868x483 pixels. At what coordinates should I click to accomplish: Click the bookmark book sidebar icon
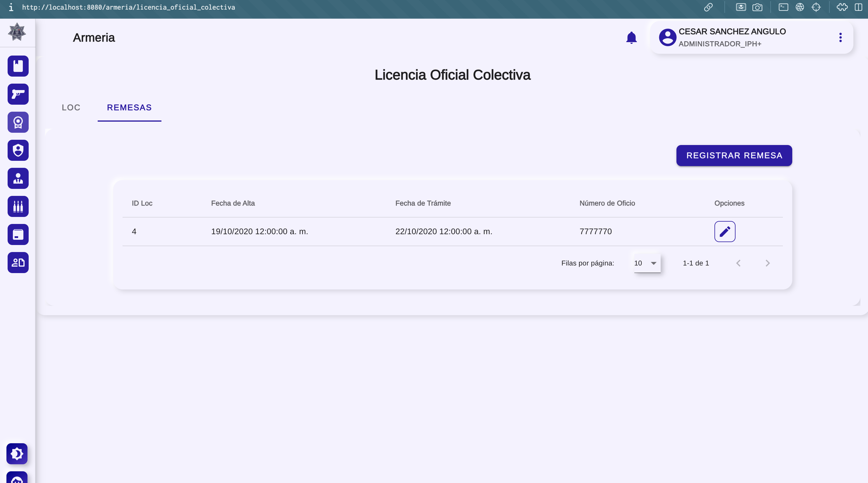pyautogui.click(x=18, y=66)
